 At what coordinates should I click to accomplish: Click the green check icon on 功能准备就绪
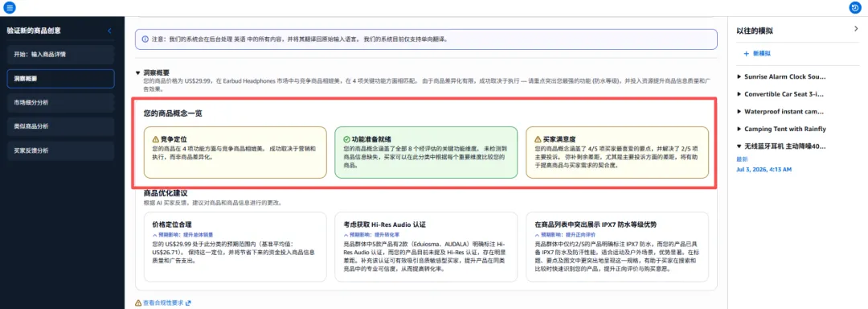[346, 139]
